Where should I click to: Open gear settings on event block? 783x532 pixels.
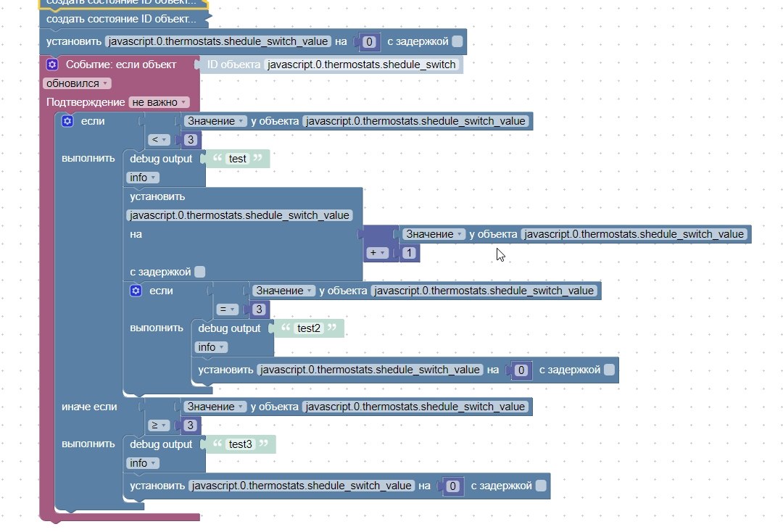pos(52,65)
